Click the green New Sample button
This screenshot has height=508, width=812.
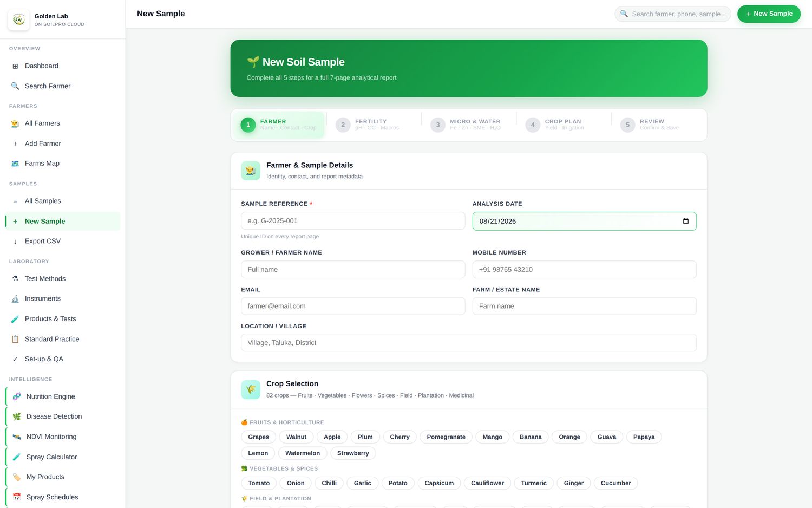[x=769, y=14]
